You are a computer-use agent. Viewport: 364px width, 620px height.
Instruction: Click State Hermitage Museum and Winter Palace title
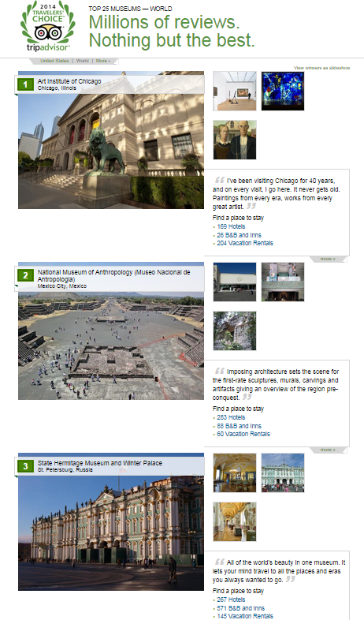coord(100,463)
